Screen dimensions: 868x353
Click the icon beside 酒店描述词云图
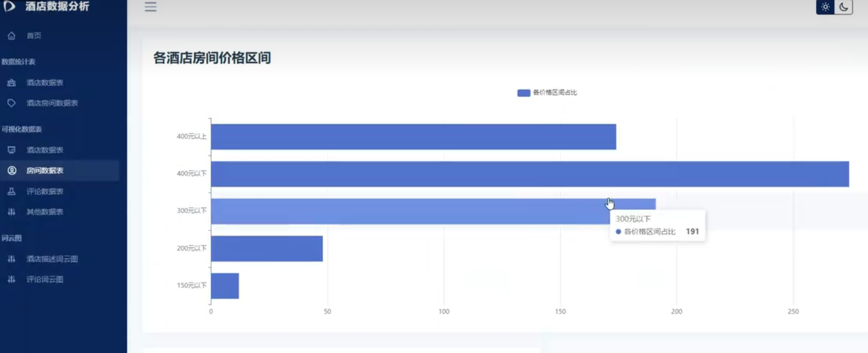tap(12, 259)
